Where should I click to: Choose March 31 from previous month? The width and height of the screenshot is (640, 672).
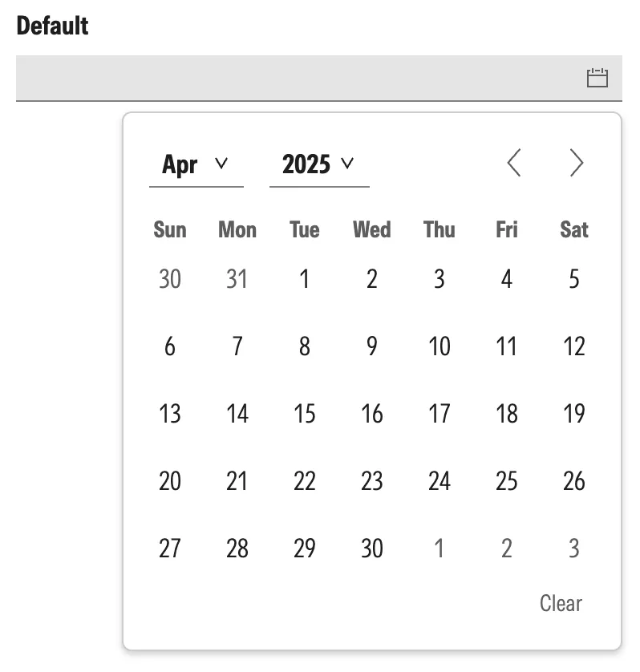click(237, 279)
